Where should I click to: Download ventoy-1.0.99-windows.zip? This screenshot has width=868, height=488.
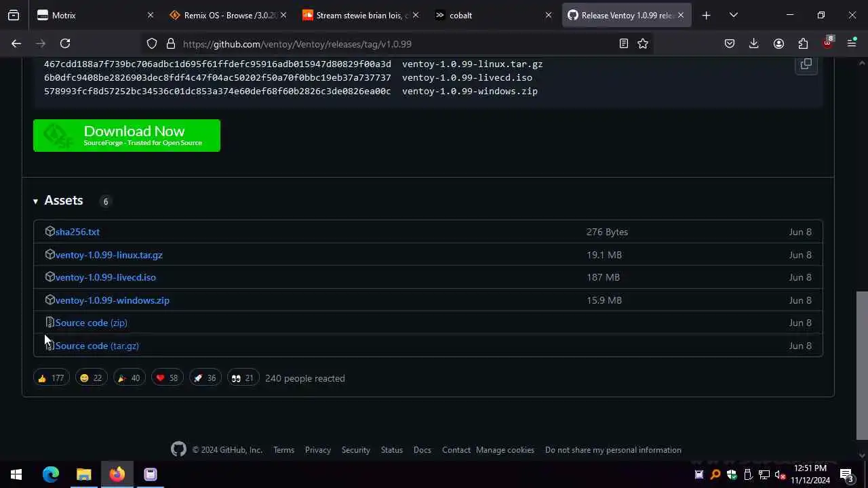tap(113, 300)
